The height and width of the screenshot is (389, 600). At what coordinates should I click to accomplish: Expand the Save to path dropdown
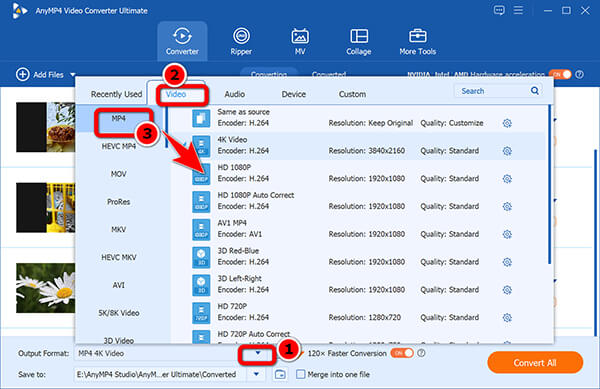pos(256,374)
